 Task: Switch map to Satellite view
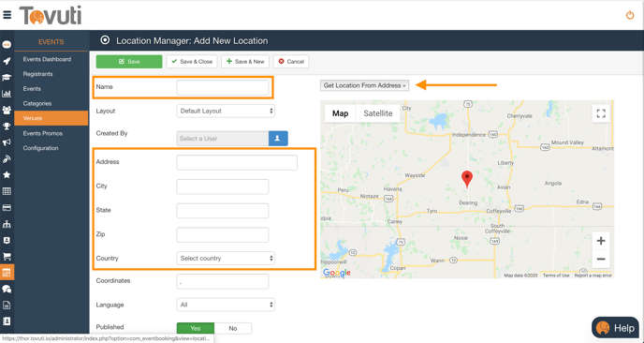click(x=378, y=113)
